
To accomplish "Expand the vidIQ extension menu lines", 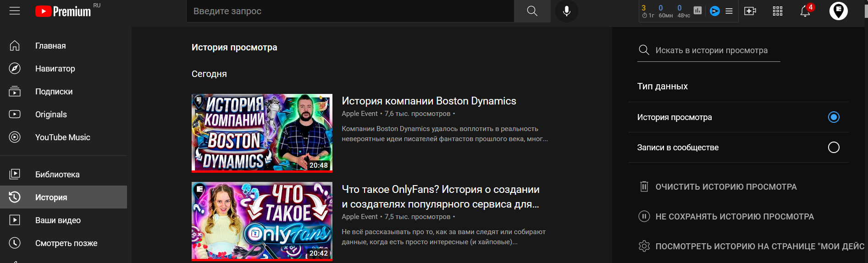I will [729, 11].
